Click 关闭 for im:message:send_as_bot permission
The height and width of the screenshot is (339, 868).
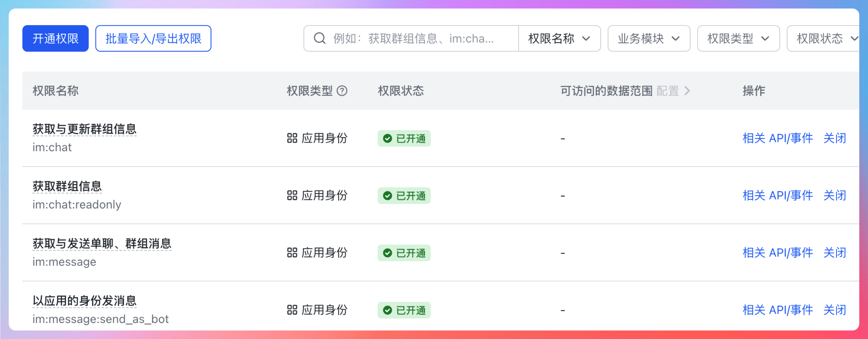(x=835, y=310)
